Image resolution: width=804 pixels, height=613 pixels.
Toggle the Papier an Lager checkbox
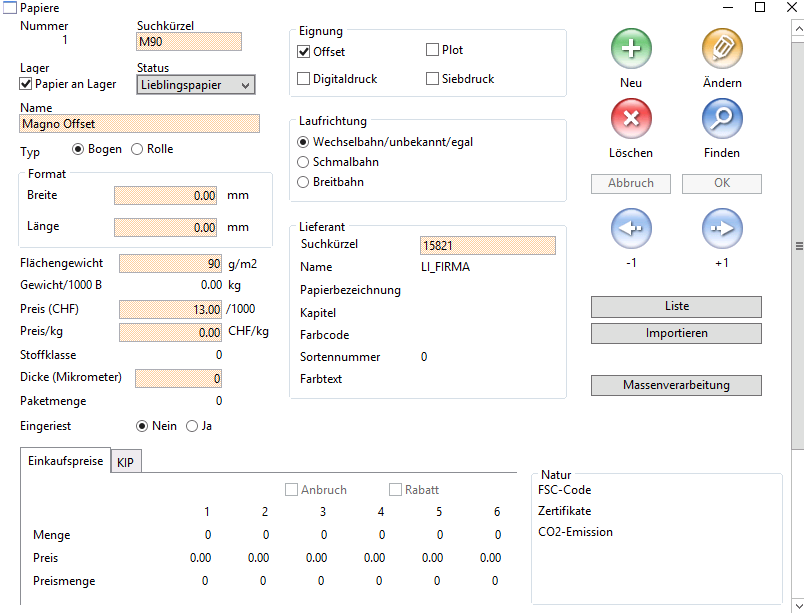tap(27, 85)
